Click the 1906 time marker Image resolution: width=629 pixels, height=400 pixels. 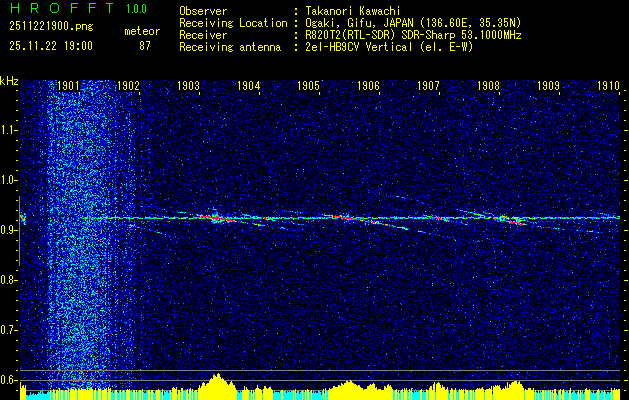(x=368, y=85)
